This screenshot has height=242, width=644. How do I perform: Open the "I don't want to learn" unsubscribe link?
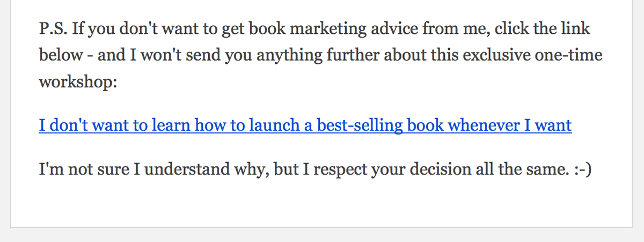click(x=305, y=126)
